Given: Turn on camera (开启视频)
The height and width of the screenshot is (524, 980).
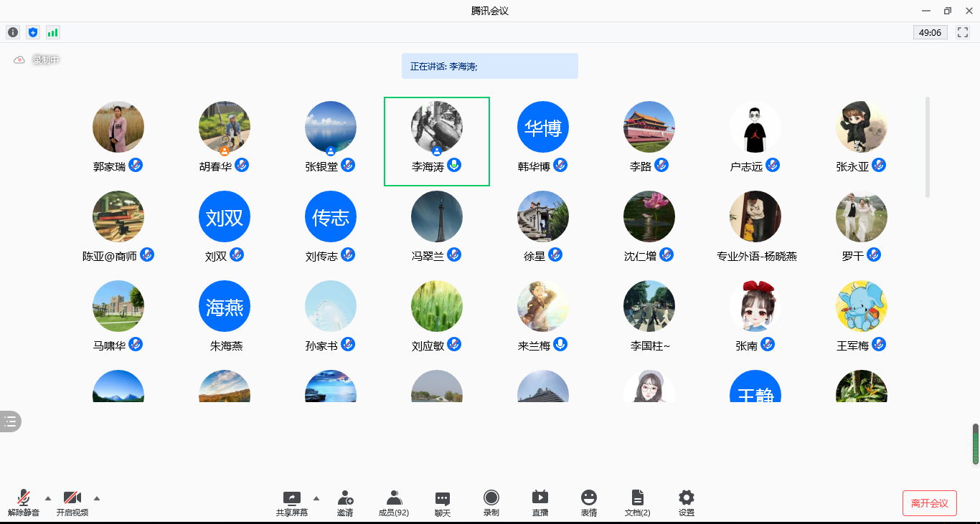Looking at the screenshot, I should (72, 502).
